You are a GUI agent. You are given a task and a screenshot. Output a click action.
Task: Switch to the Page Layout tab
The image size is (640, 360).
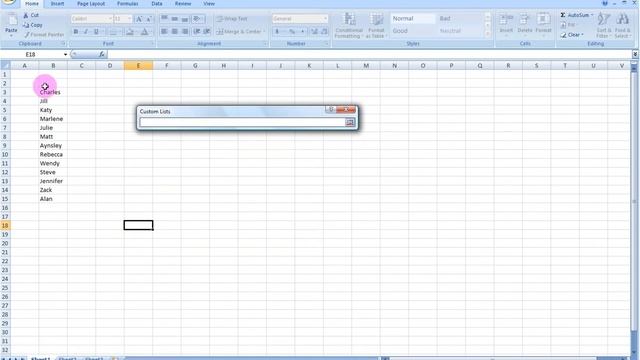[x=91, y=4]
